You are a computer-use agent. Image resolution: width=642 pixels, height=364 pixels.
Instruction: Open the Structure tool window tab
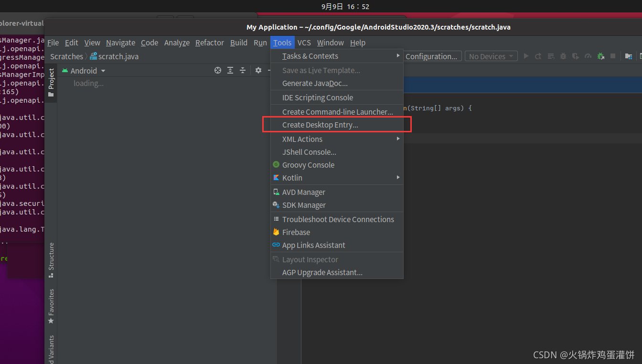pyautogui.click(x=51, y=260)
